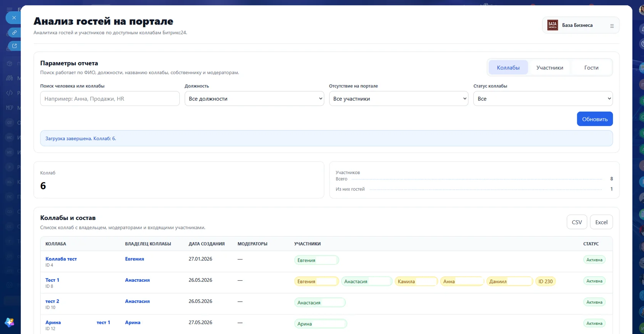Click Анастасия chip in тест 2 row
Screen dimensions: 644x334
pos(320,303)
